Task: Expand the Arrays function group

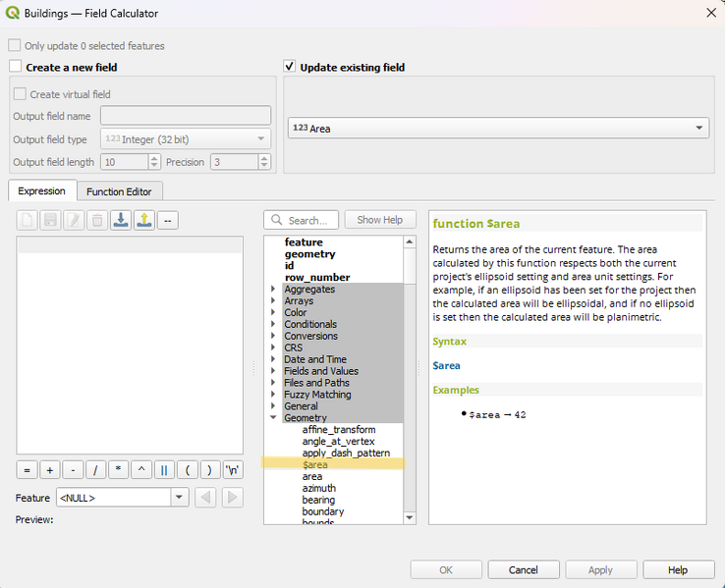Action: click(273, 300)
